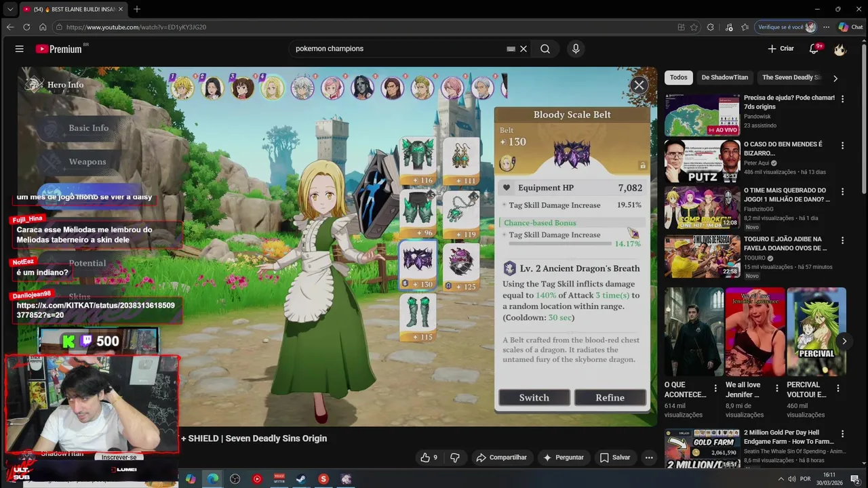Open more actions ellipsis below video
The height and width of the screenshot is (488, 868).
(x=649, y=457)
